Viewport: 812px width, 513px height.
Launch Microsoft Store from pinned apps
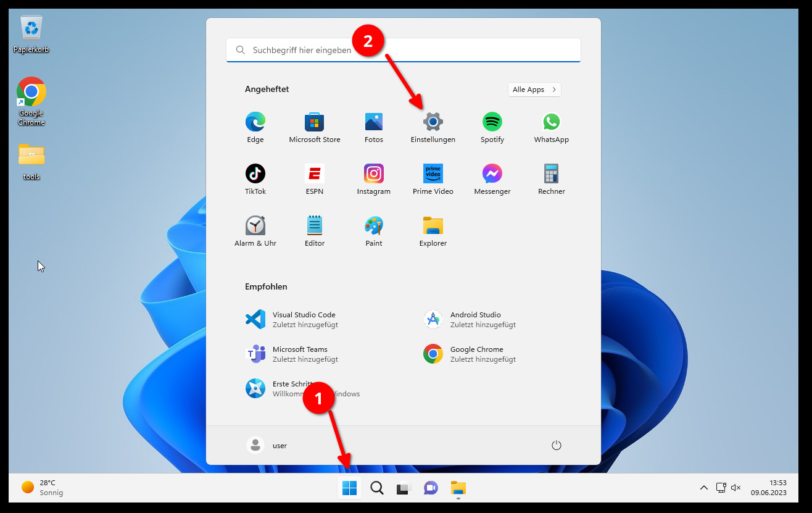coord(315,128)
